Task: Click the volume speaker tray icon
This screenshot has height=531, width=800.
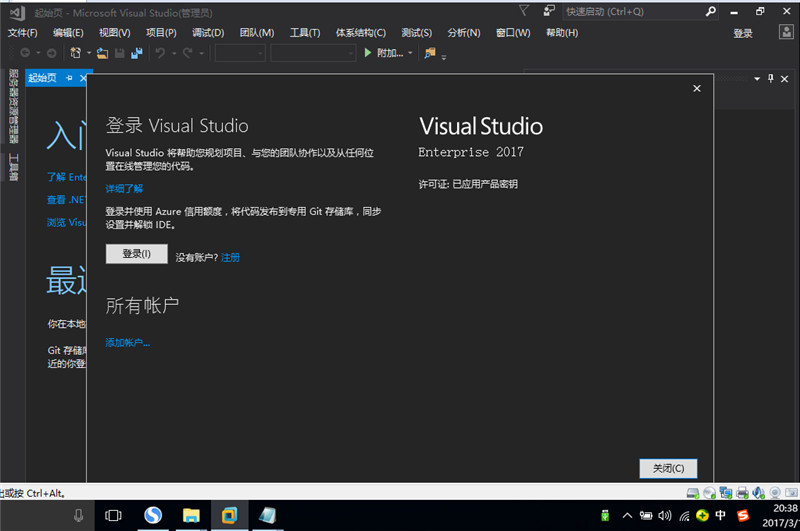Action: coord(665,516)
